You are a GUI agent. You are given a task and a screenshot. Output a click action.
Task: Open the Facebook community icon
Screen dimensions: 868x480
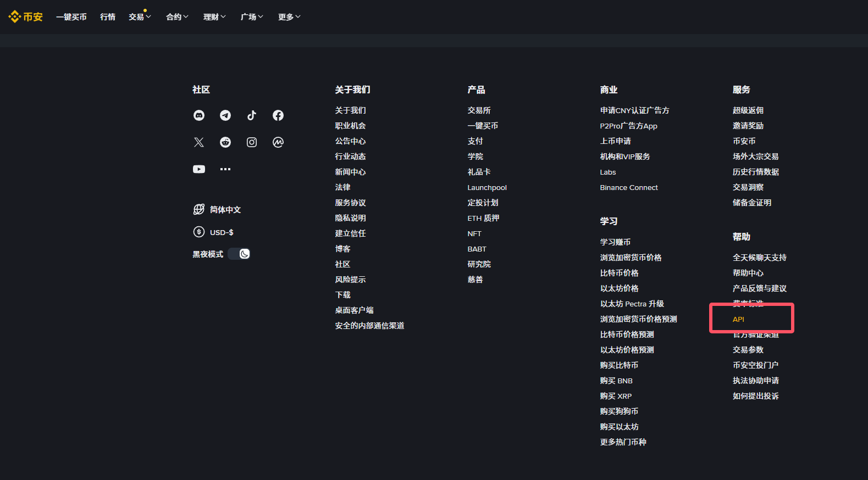[x=278, y=115]
